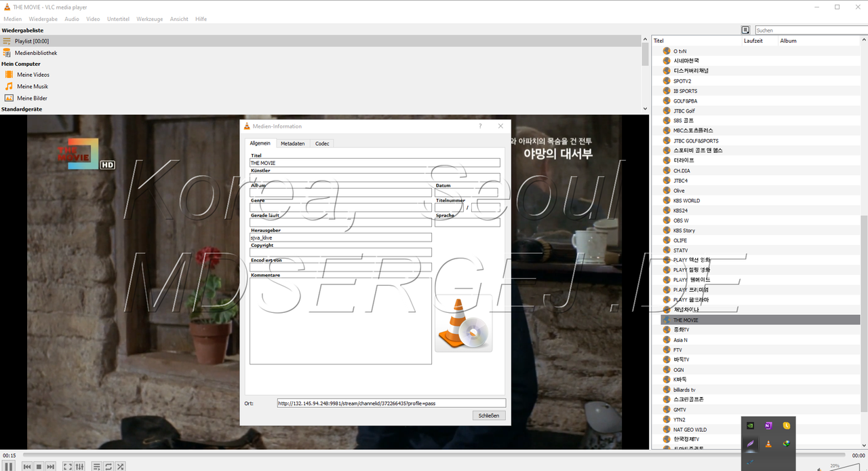The image size is (868, 471).
Task: Click the Ort URL field
Action: coord(391,403)
